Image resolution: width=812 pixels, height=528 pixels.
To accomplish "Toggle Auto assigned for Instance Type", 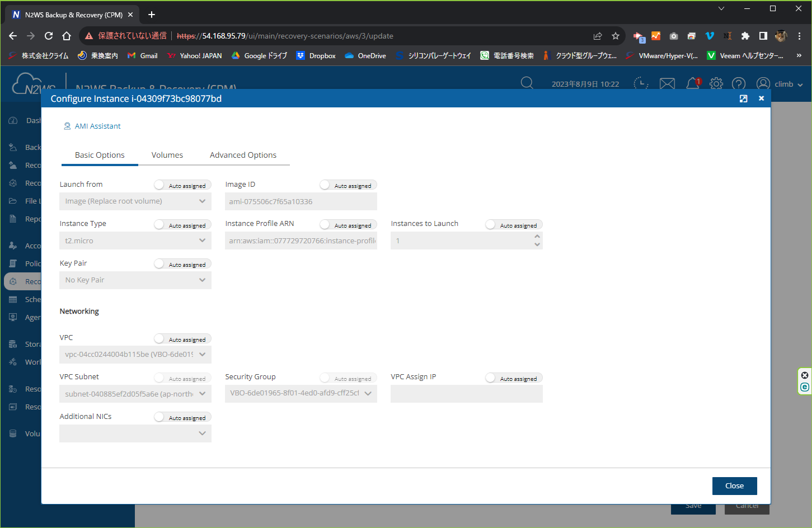I will 181,225.
